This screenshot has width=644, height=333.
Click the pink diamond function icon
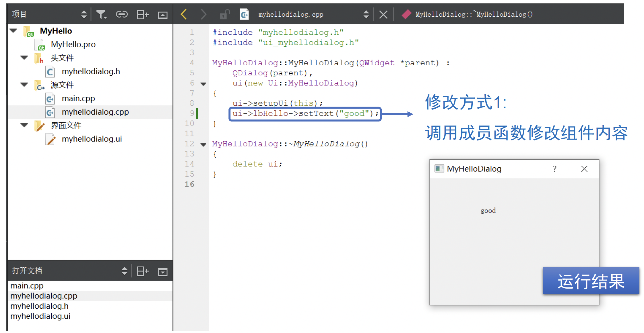(407, 14)
